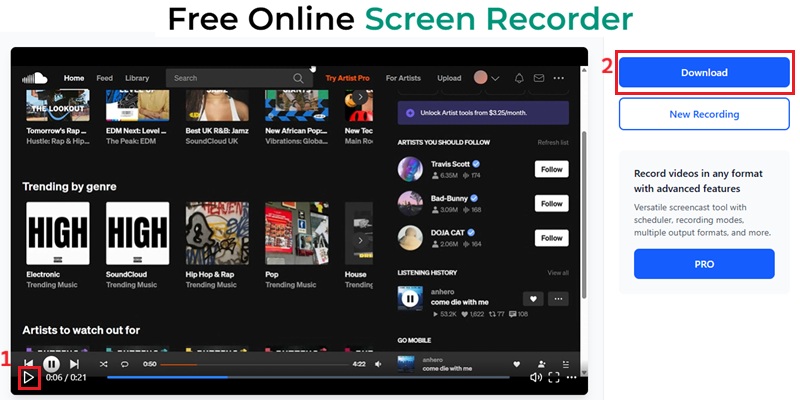This screenshot has width=800, height=400.
Task: Open Tomorrow's Rap playlist
Action: 58,106
